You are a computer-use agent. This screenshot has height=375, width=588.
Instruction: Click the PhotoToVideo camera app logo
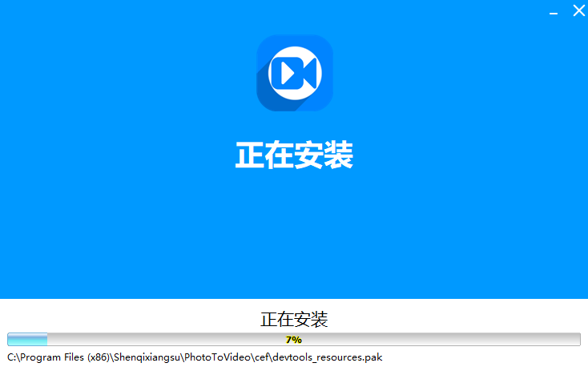tap(294, 73)
